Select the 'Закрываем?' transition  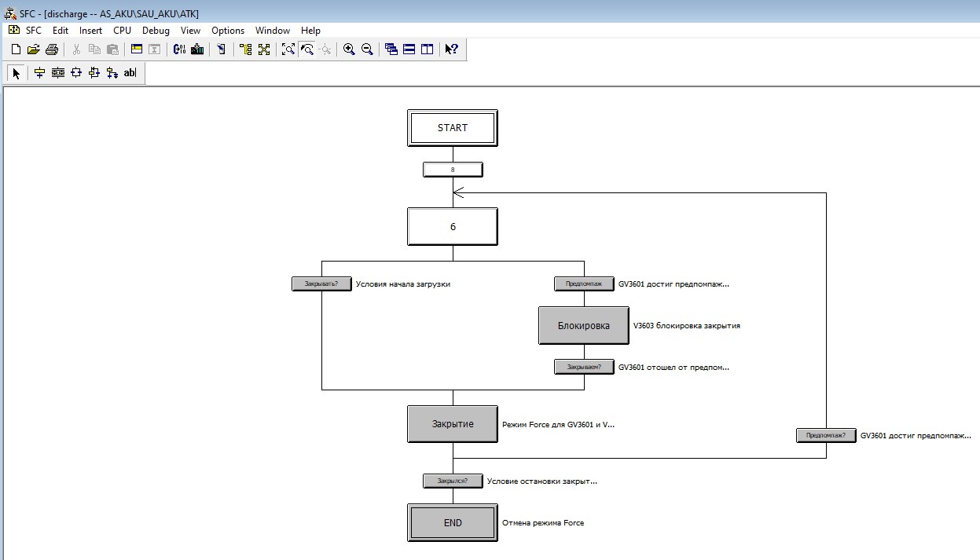coord(584,367)
